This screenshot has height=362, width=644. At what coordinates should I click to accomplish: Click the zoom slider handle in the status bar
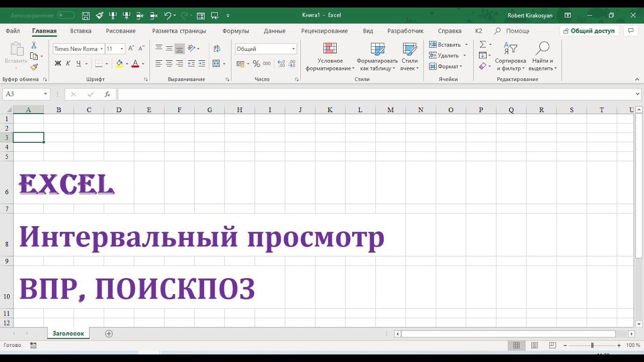[592, 345]
